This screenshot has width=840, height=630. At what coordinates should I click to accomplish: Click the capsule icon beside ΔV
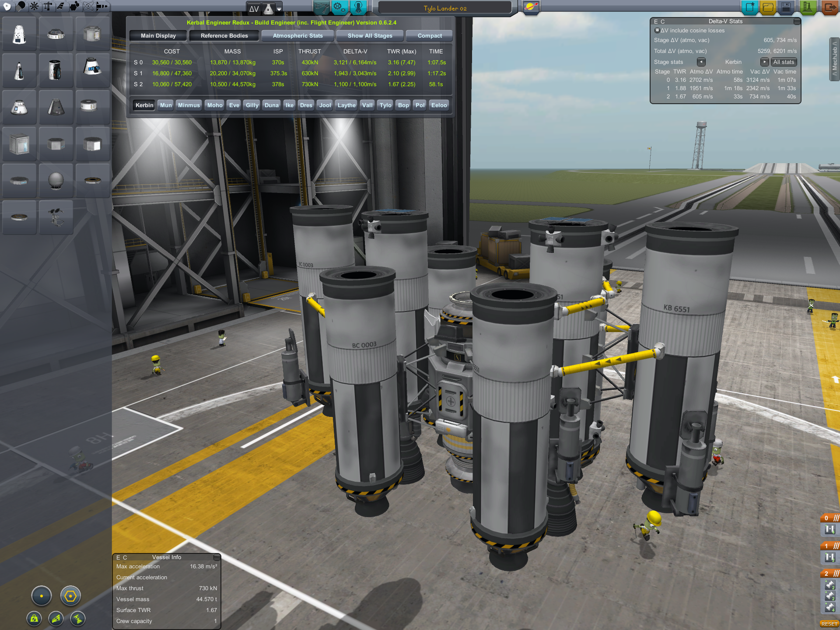point(268,8)
